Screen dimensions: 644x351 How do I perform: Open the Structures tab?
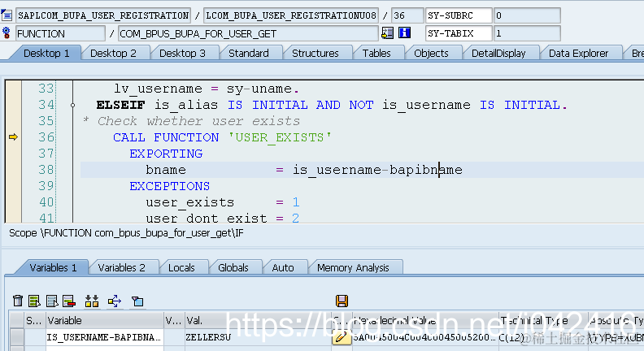click(x=315, y=54)
